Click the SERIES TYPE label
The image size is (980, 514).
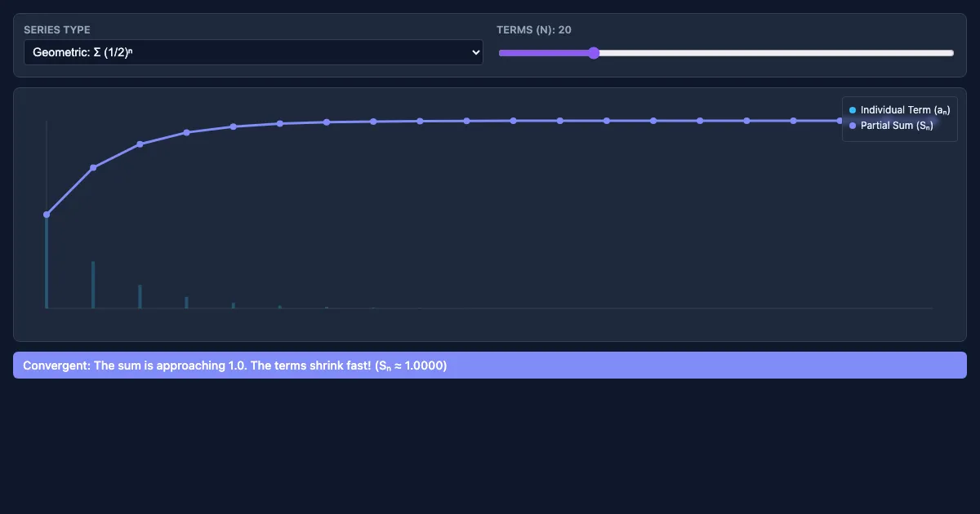point(57,30)
